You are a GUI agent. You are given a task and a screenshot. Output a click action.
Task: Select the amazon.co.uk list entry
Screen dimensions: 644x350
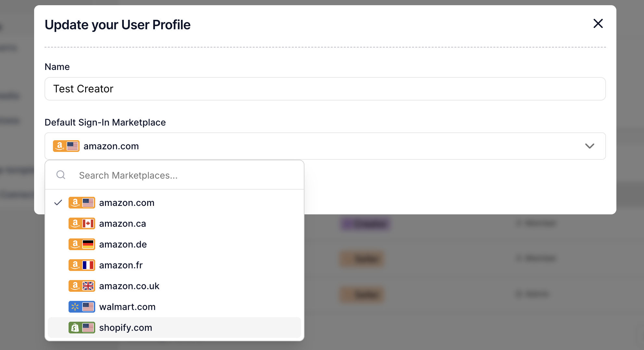tap(129, 286)
